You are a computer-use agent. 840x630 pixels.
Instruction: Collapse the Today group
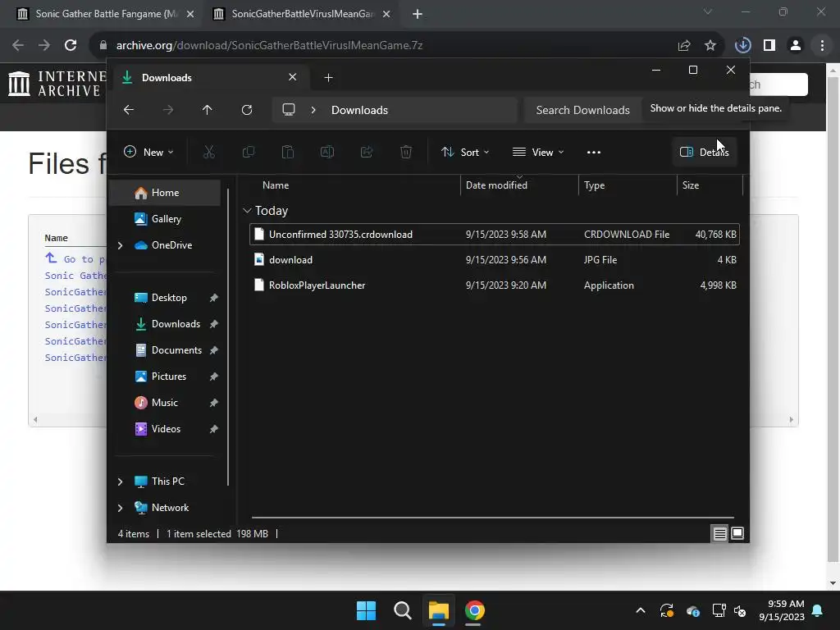247,211
